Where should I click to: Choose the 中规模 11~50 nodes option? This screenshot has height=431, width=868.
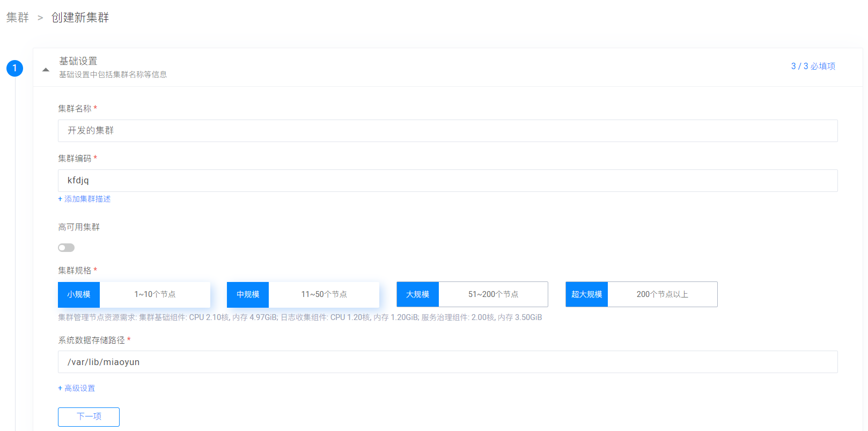[x=303, y=294]
